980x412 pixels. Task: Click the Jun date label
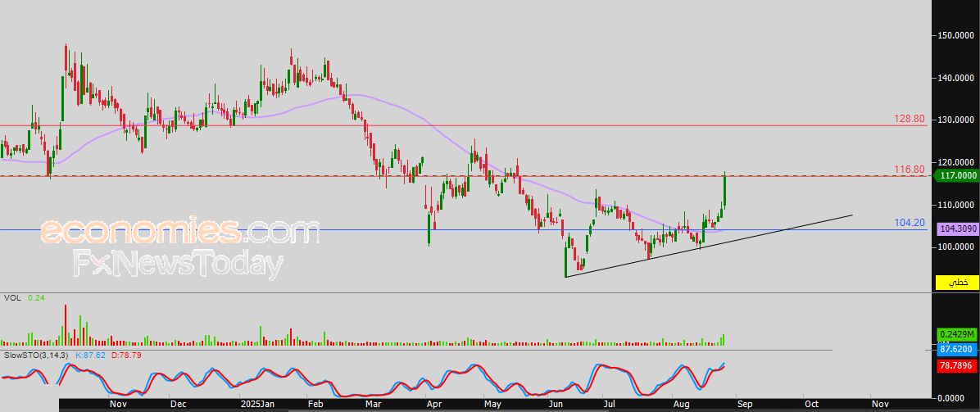pyautogui.click(x=555, y=405)
